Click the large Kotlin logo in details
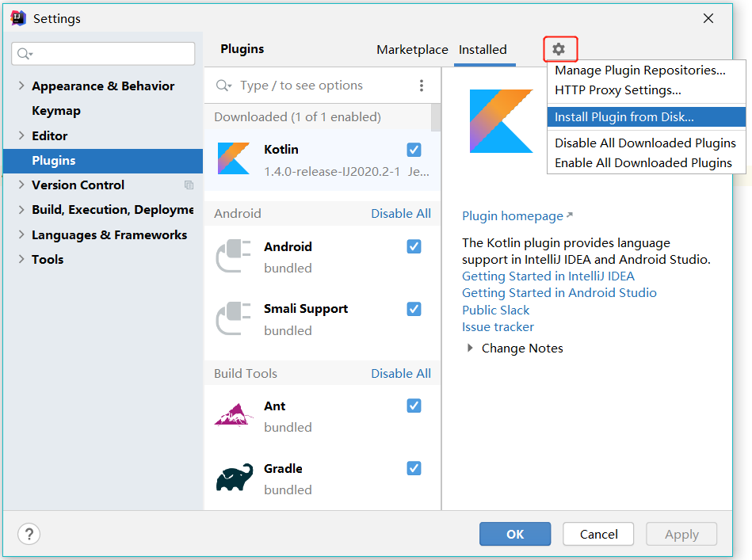The height and width of the screenshot is (560, 752). [501, 121]
